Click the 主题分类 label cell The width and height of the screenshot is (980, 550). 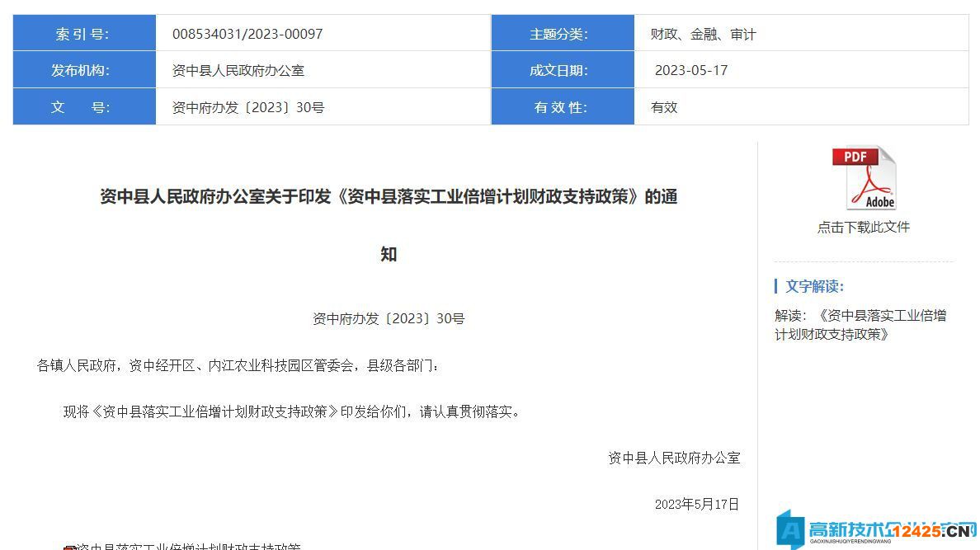click(x=563, y=33)
